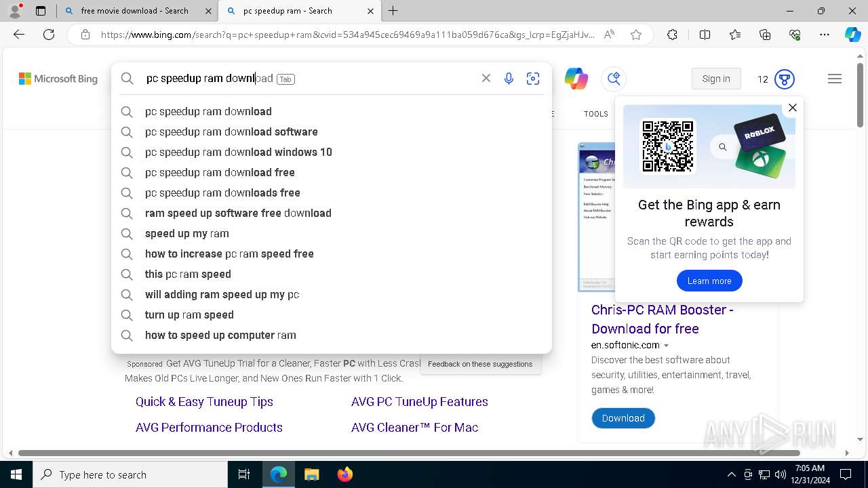Open Browser essentials icon
Screen dimensions: 868x488
click(x=795, y=35)
